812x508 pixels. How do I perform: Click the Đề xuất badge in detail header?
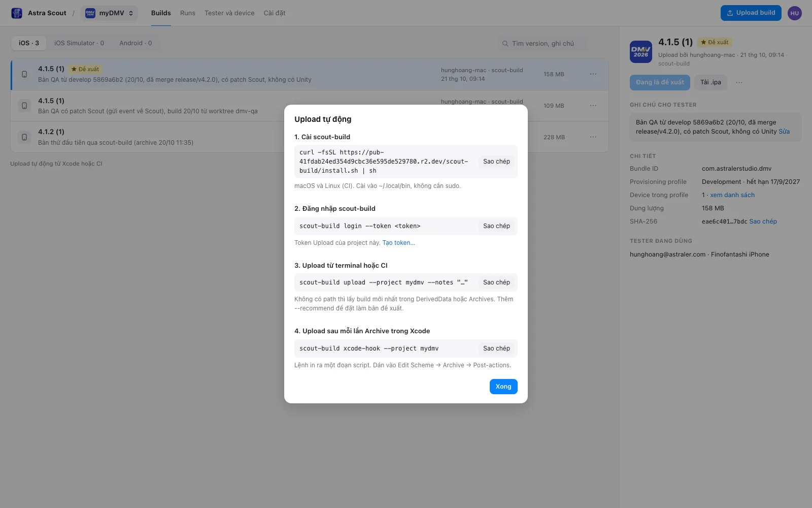point(715,42)
